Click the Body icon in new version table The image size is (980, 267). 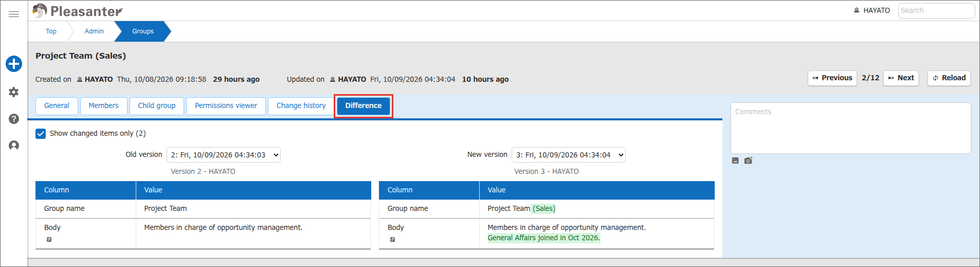click(x=393, y=240)
